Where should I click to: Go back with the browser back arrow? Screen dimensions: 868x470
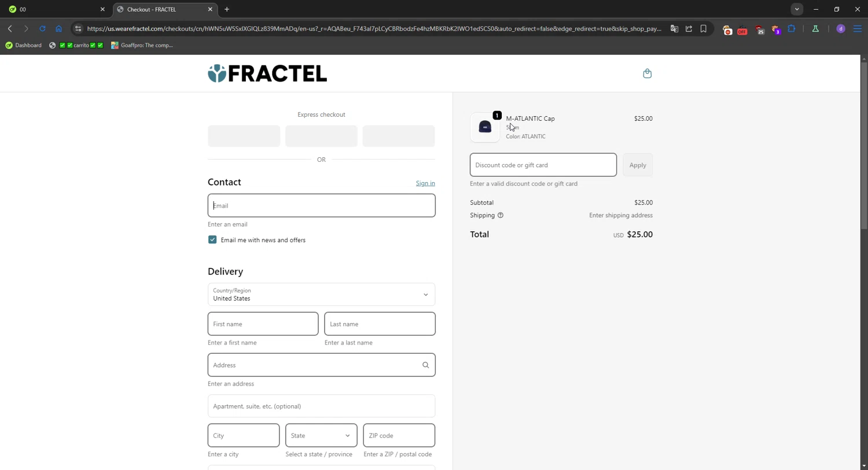point(10,28)
